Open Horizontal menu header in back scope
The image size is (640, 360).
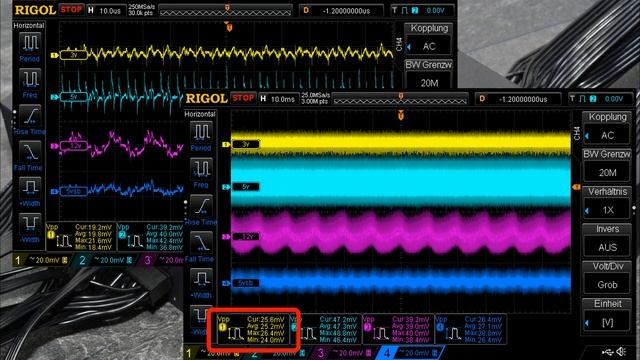tap(29, 25)
